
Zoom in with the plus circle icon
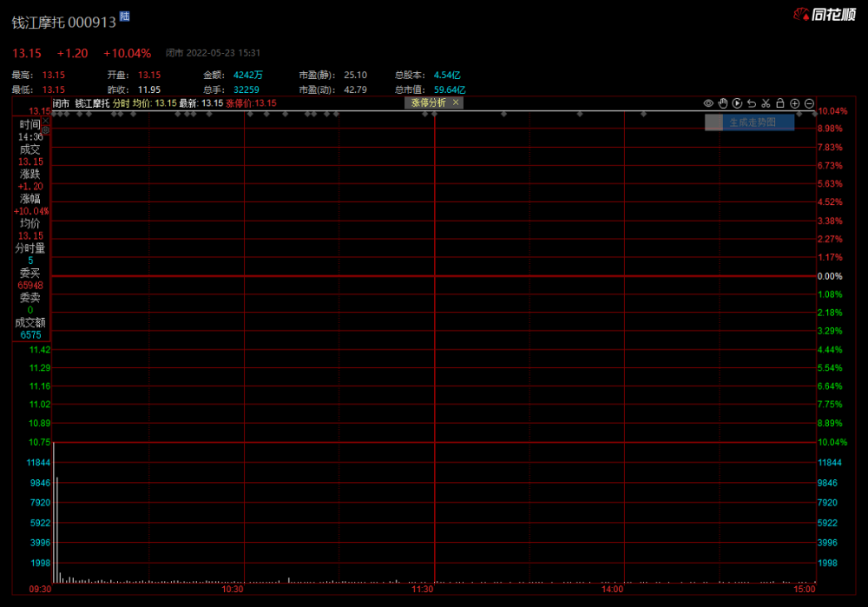794,103
